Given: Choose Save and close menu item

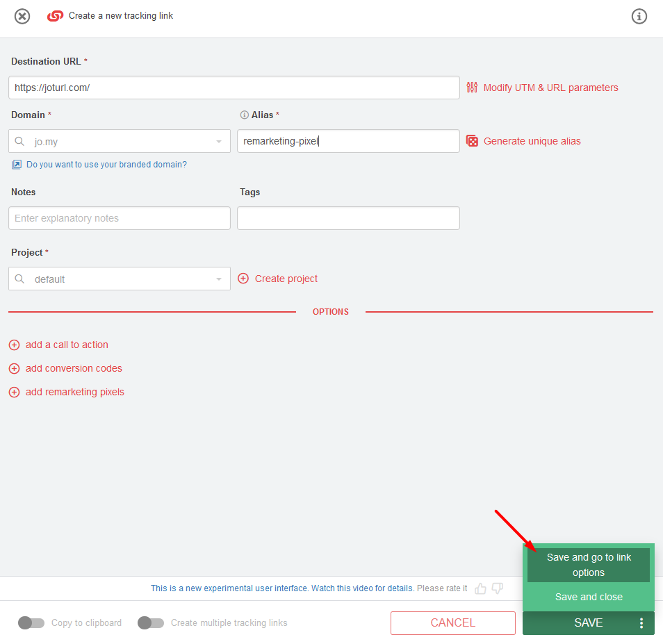Looking at the screenshot, I should [589, 597].
